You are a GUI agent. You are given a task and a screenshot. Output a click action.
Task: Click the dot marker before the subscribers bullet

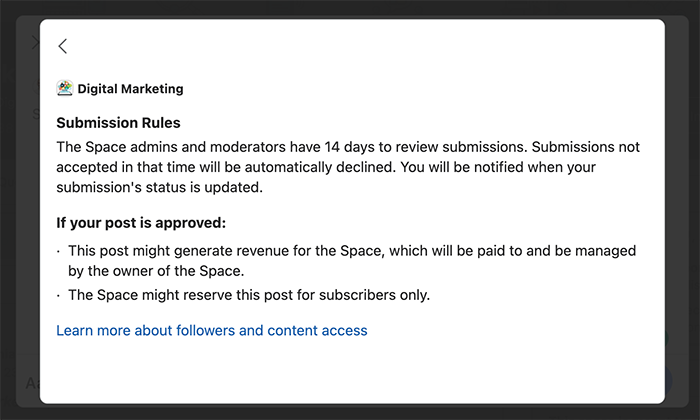click(x=58, y=295)
